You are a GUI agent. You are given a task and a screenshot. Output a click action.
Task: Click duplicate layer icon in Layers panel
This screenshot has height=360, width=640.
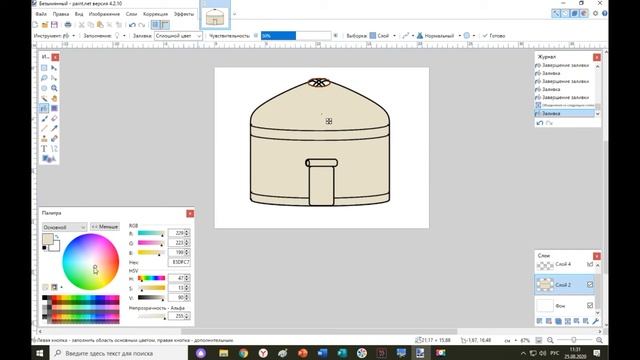[558, 321]
